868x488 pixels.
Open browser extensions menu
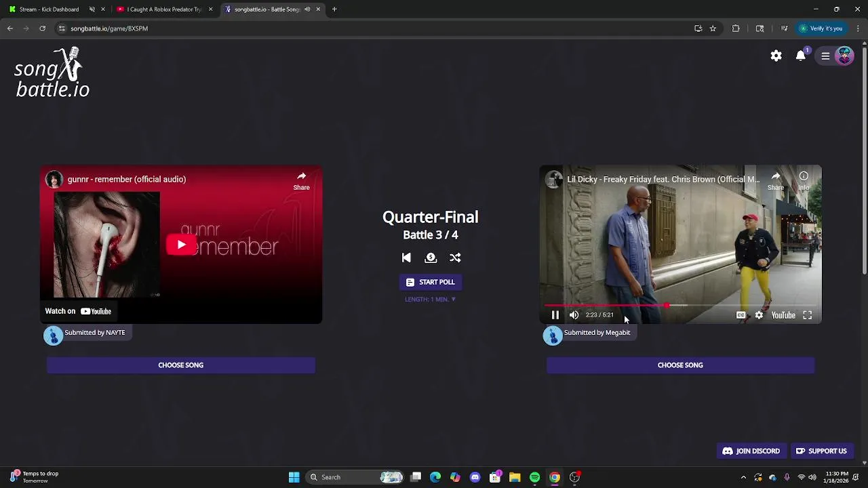pyautogui.click(x=736, y=28)
